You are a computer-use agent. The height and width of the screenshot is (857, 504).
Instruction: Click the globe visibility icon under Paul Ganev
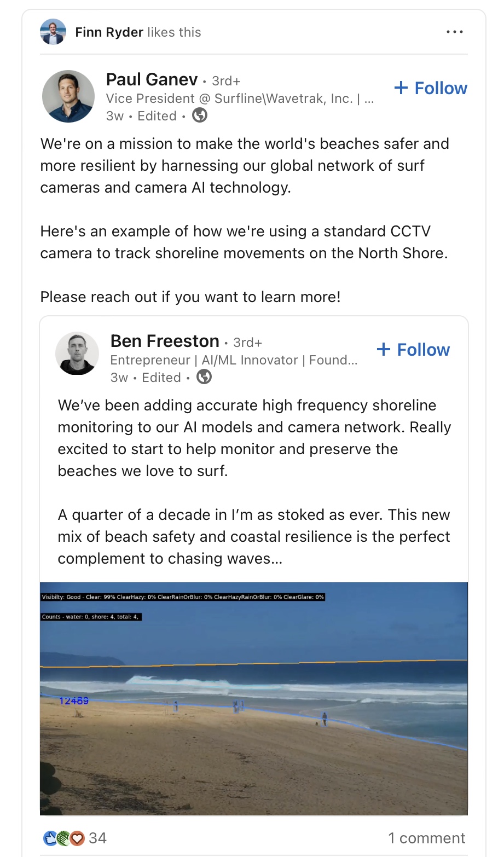tap(200, 115)
